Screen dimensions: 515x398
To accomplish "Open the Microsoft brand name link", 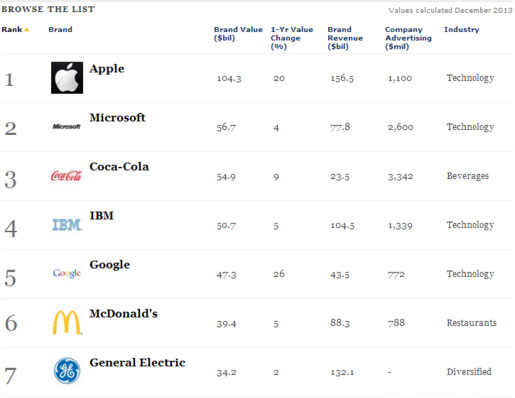I will (x=117, y=117).
